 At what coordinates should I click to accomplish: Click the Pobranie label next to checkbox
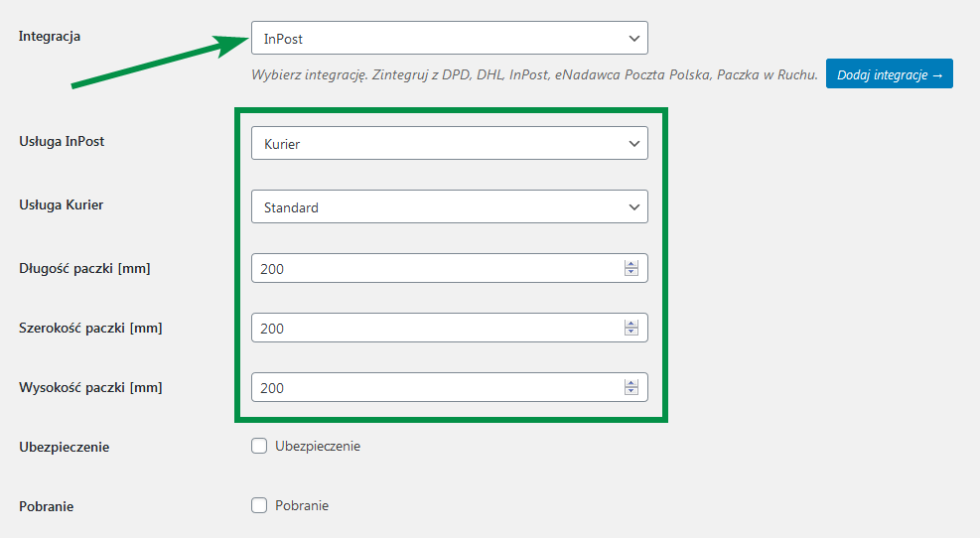[302, 505]
